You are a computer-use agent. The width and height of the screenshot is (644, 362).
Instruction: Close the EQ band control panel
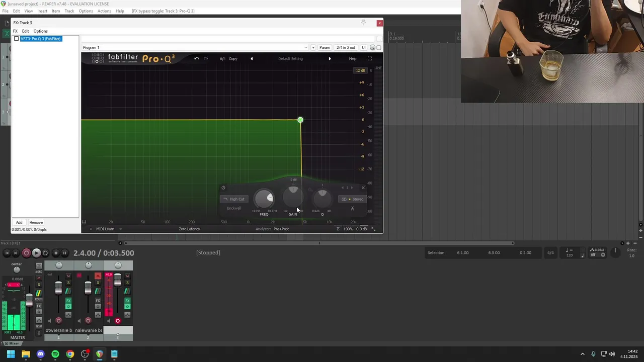363,188
